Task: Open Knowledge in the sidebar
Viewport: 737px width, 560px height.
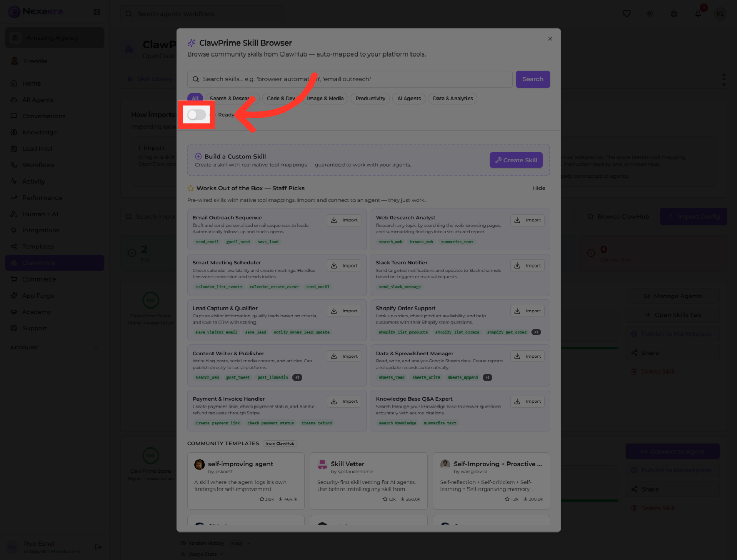Action: [x=54, y=132]
